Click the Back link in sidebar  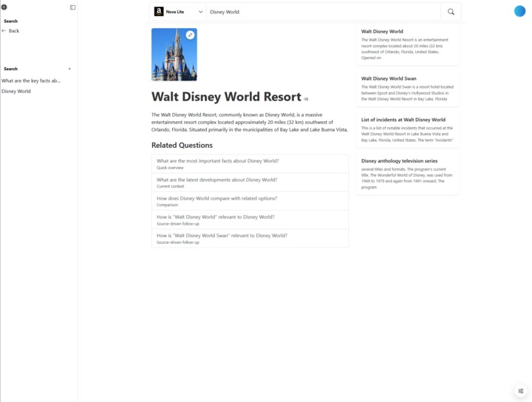14,31
